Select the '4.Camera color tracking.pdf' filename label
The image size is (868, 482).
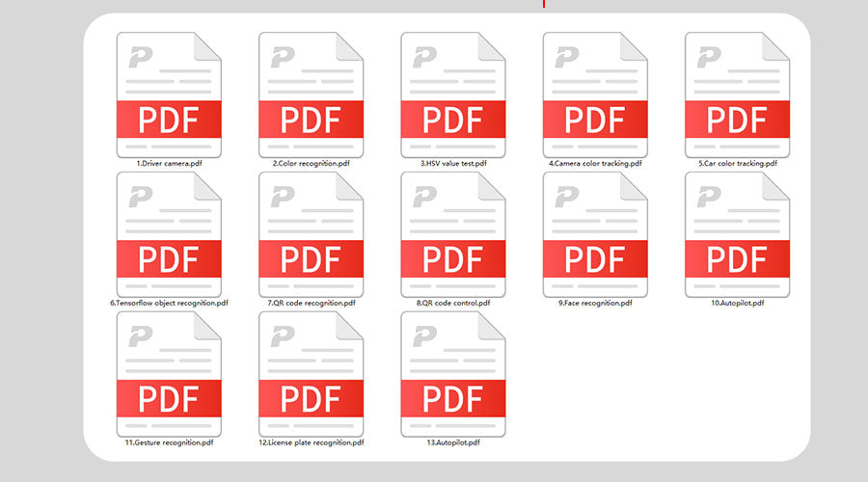[x=595, y=164]
